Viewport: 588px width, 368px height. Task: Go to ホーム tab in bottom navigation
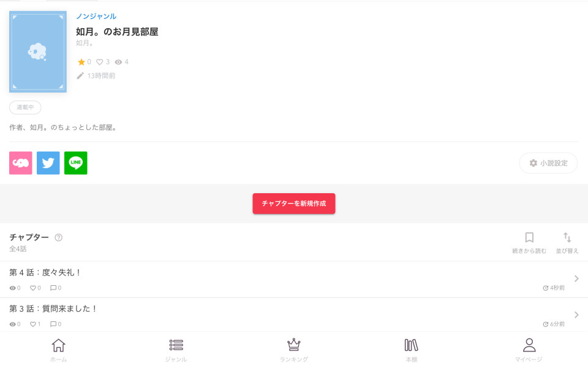(59, 350)
